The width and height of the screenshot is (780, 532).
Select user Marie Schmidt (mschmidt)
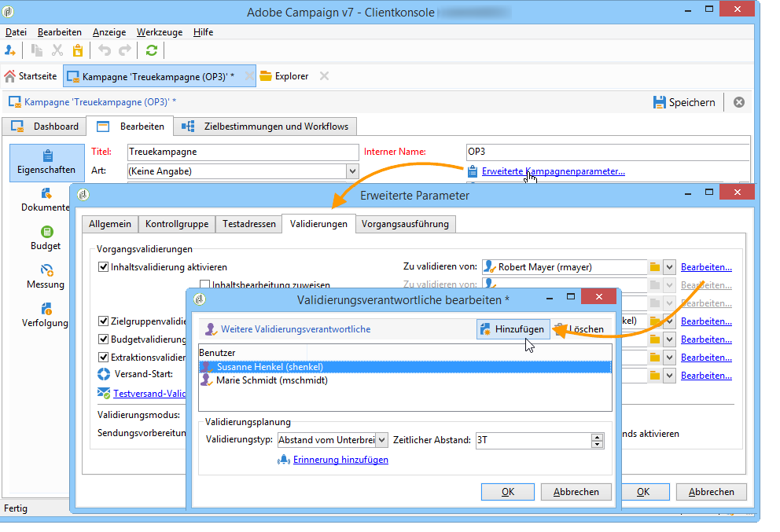tap(405, 380)
